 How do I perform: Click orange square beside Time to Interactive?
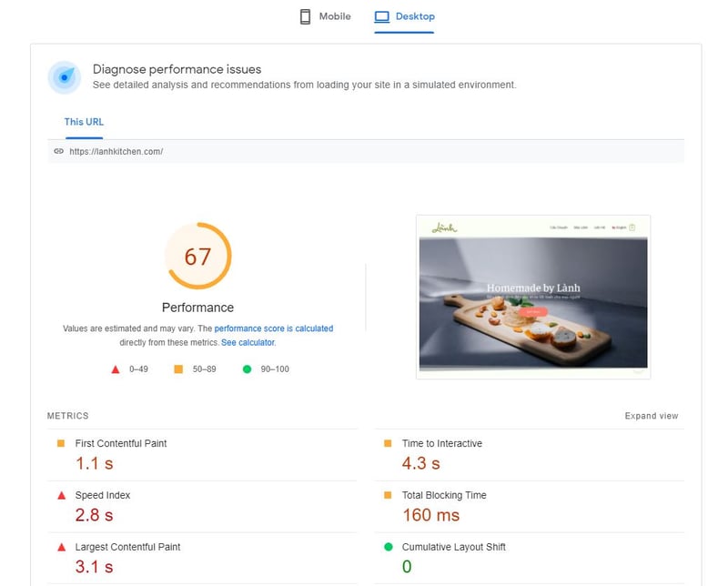tap(389, 444)
